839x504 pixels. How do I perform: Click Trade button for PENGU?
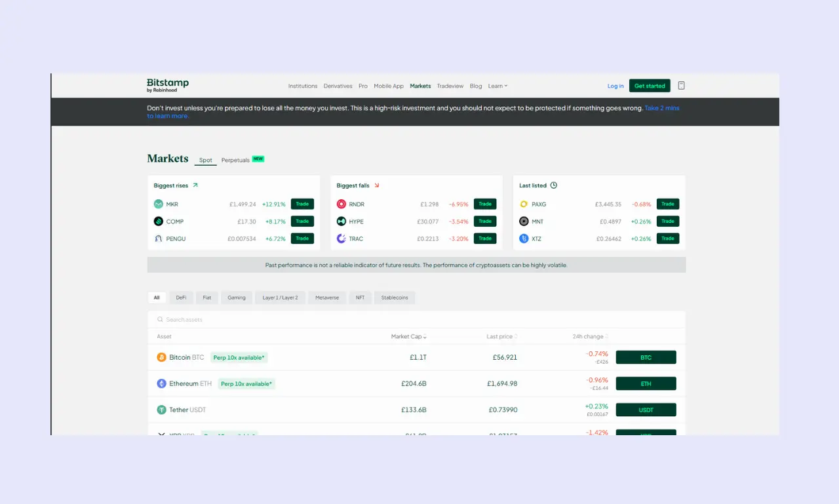pyautogui.click(x=302, y=238)
